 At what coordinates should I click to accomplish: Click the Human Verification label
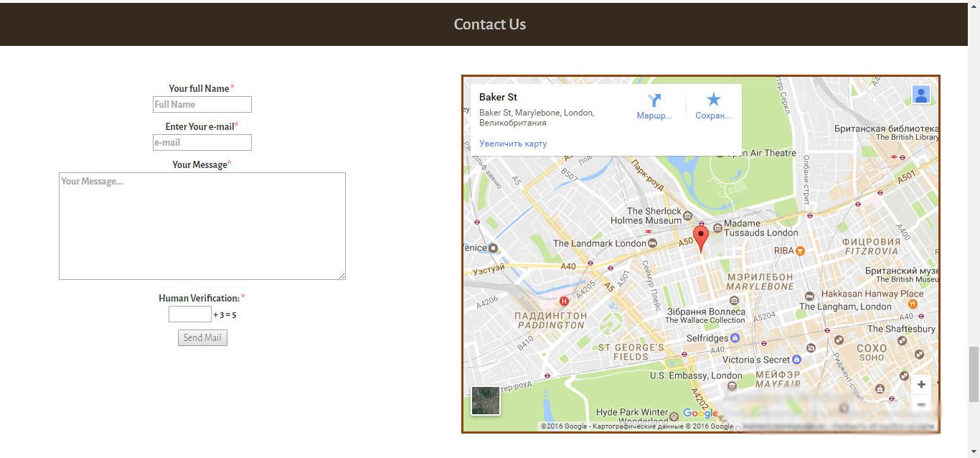(199, 298)
